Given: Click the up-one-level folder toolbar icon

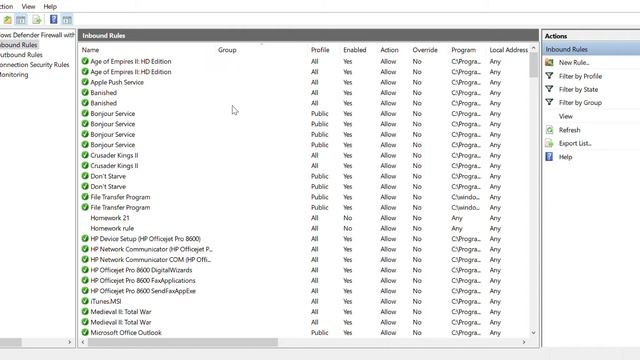Looking at the screenshot, I should click(7, 20).
